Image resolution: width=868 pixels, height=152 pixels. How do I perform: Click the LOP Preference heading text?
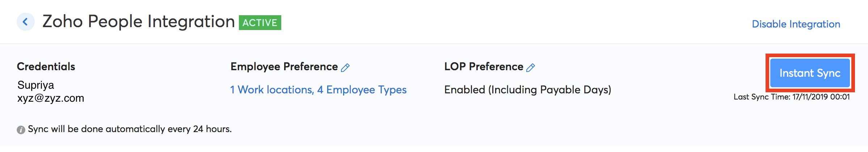pyautogui.click(x=484, y=67)
